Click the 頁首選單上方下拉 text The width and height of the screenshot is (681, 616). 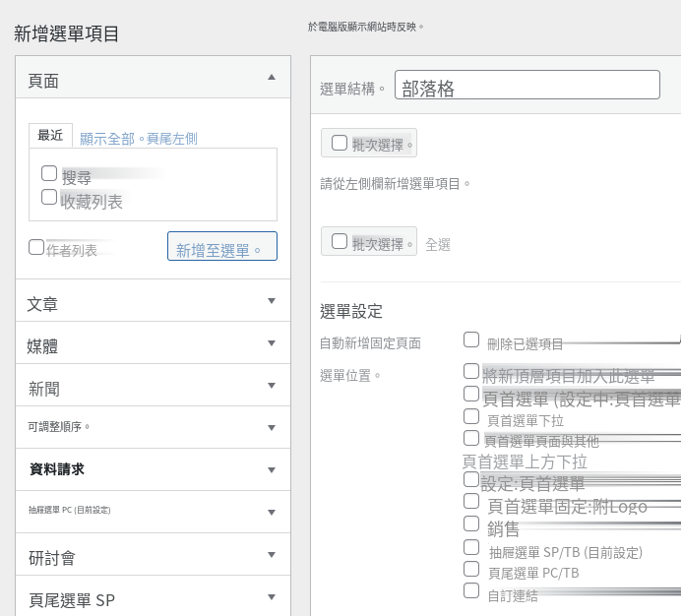coord(525,462)
